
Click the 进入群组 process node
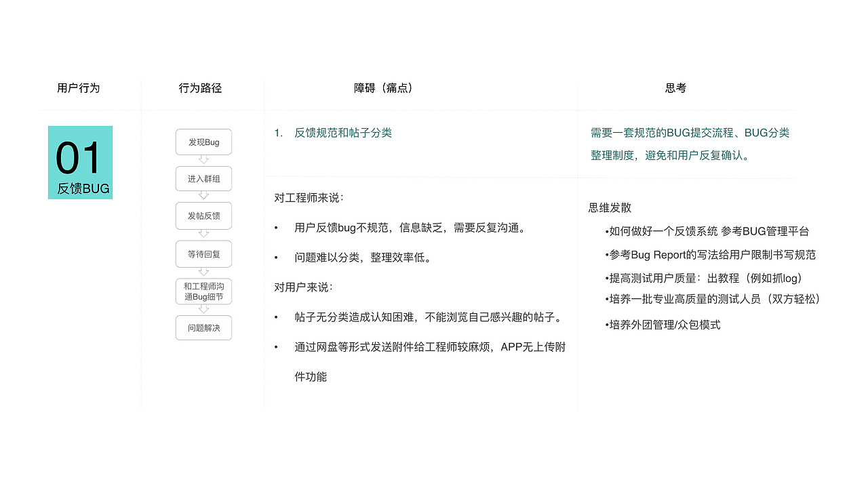203,178
